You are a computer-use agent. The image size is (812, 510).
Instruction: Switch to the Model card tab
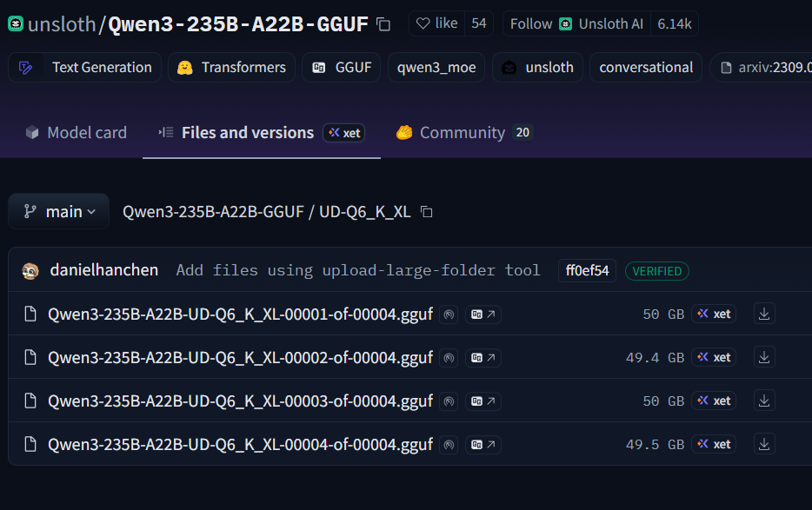76,132
